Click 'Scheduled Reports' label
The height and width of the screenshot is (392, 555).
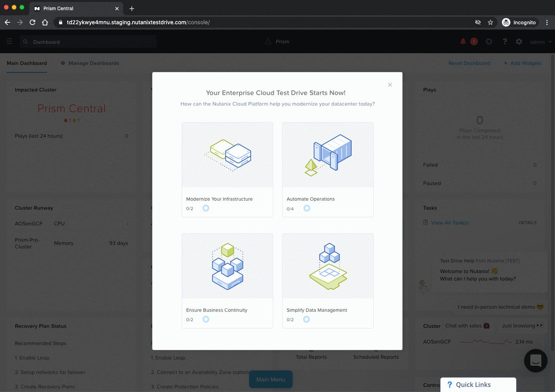[x=376, y=357]
